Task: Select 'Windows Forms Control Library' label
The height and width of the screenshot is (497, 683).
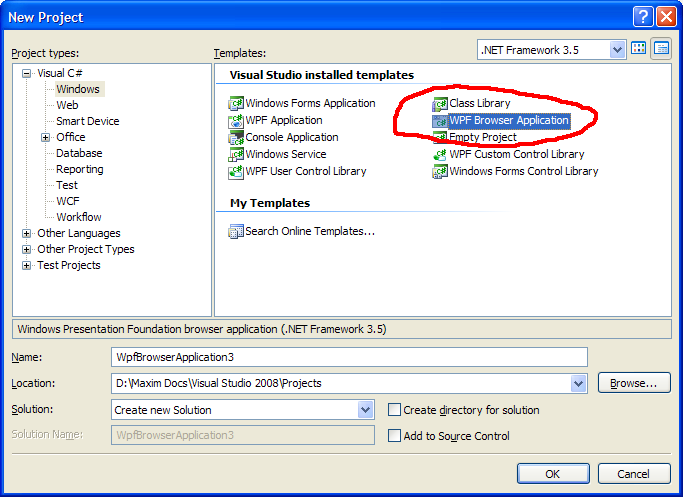Action: pyautogui.click(x=524, y=172)
